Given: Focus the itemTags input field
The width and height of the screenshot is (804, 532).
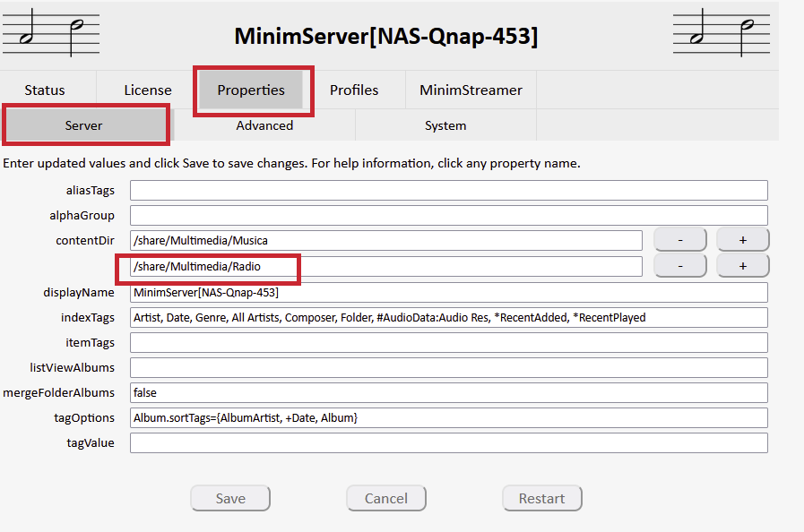Looking at the screenshot, I should 449,342.
